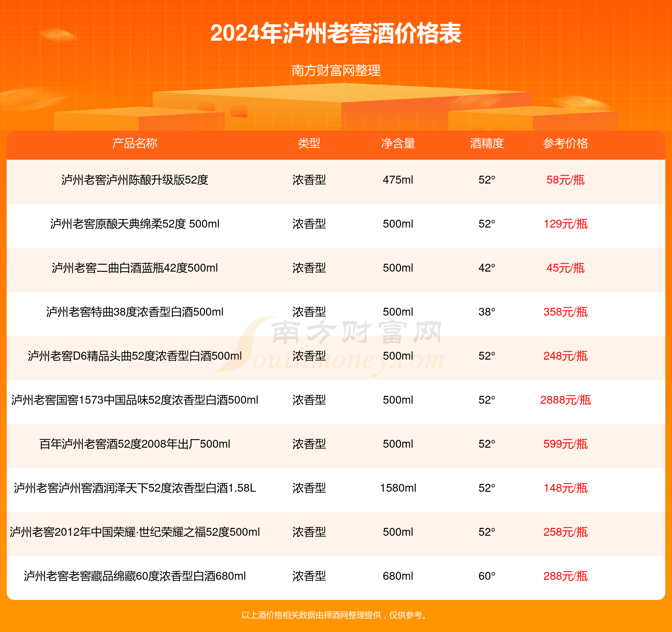Select the "38°" alcohol content cell
Image resolution: width=672 pixels, height=632 pixels.
coord(487,312)
